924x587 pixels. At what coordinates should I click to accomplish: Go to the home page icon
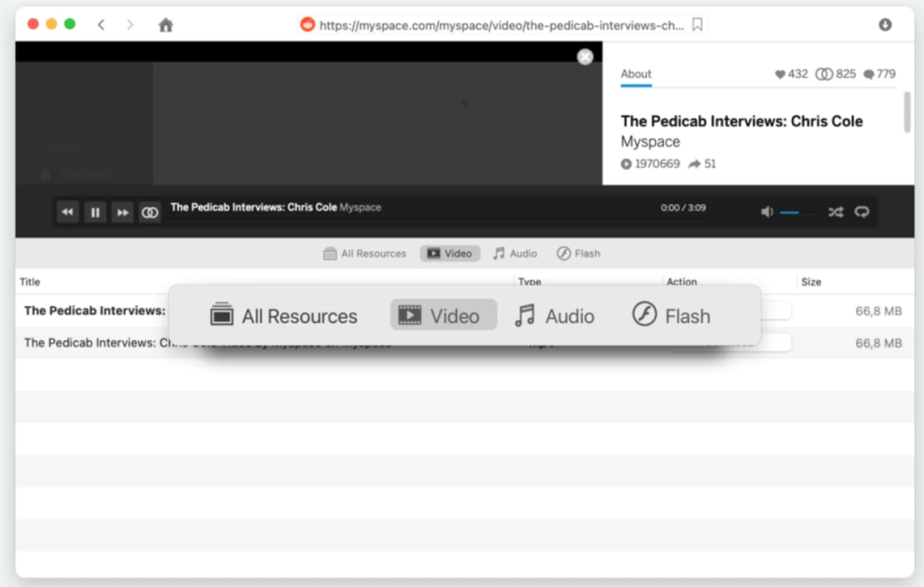click(x=165, y=25)
